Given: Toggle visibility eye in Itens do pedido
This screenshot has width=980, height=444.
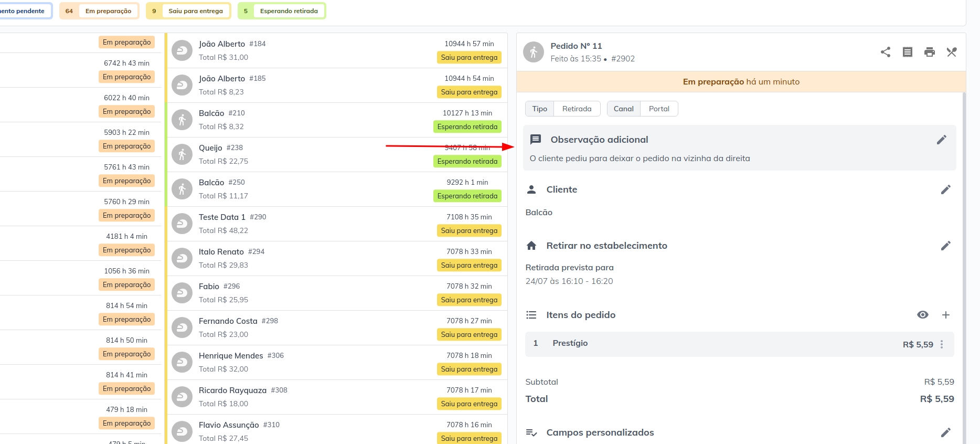Looking at the screenshot, I should click(x=923, y=315).
